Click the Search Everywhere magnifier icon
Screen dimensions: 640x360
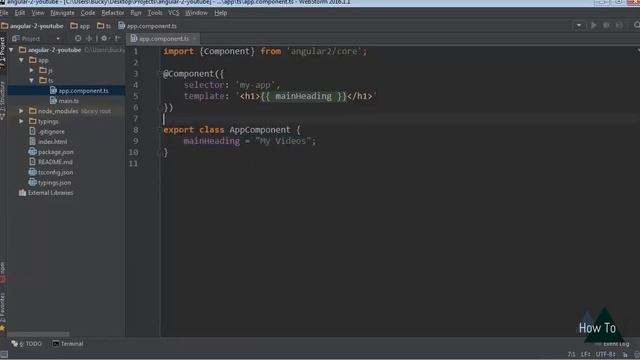(x=636, y=25)
